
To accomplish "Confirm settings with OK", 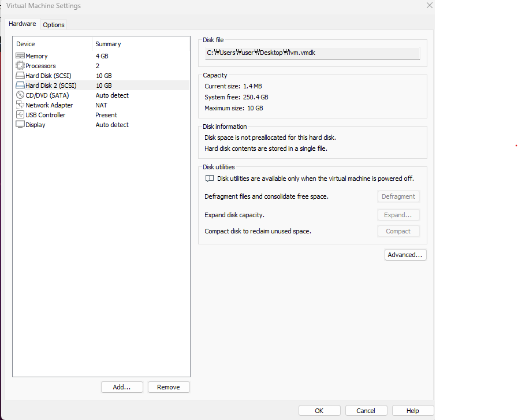I will [319, 411].
